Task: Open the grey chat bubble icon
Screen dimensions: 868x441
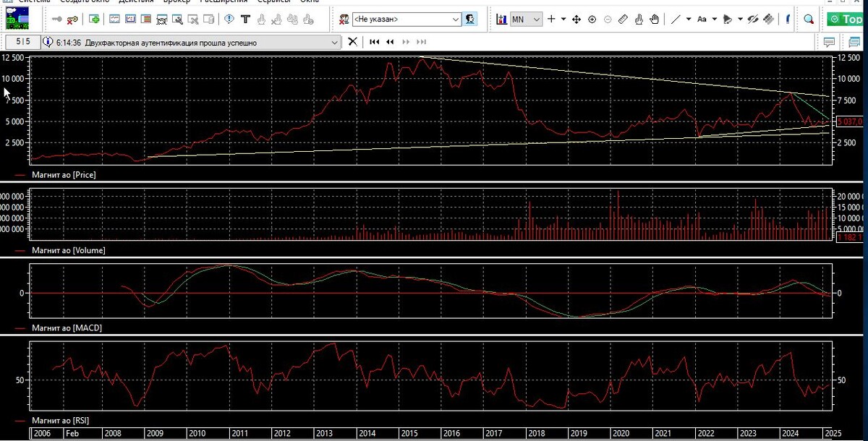Action: [x=830, y=42]
